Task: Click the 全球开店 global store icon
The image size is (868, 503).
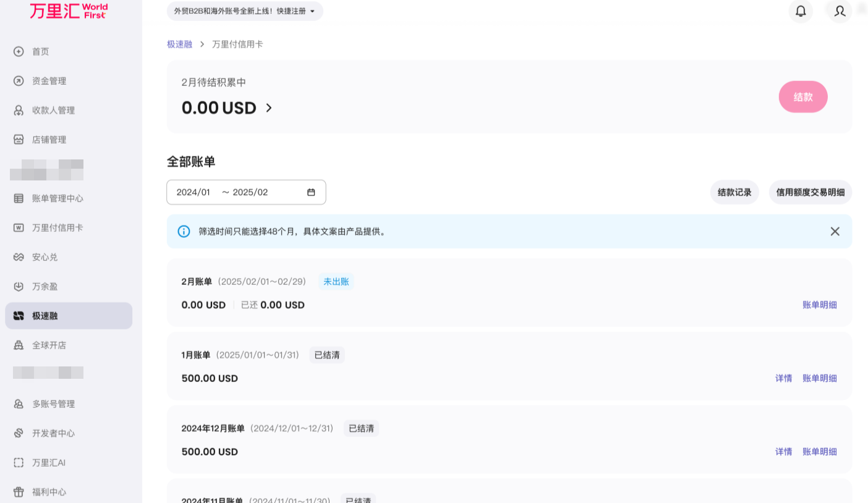Action: click(x=19, y=345)
